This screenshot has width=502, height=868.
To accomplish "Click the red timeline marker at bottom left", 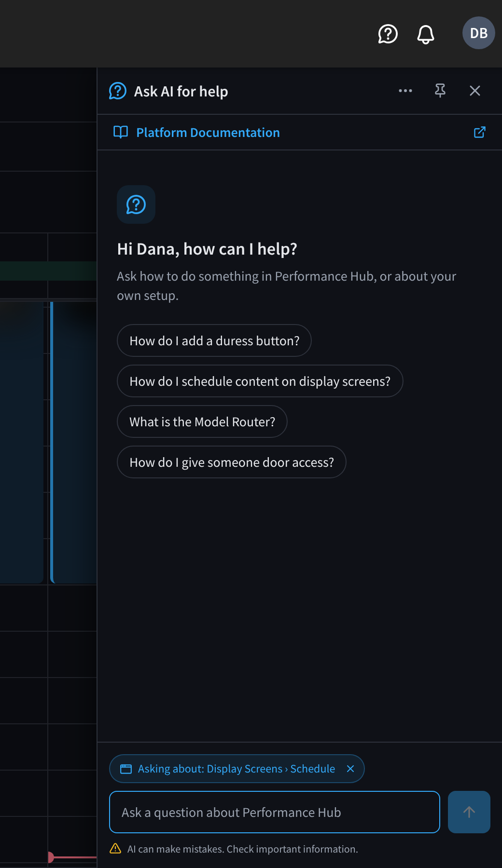I will (x=51, y=857).
